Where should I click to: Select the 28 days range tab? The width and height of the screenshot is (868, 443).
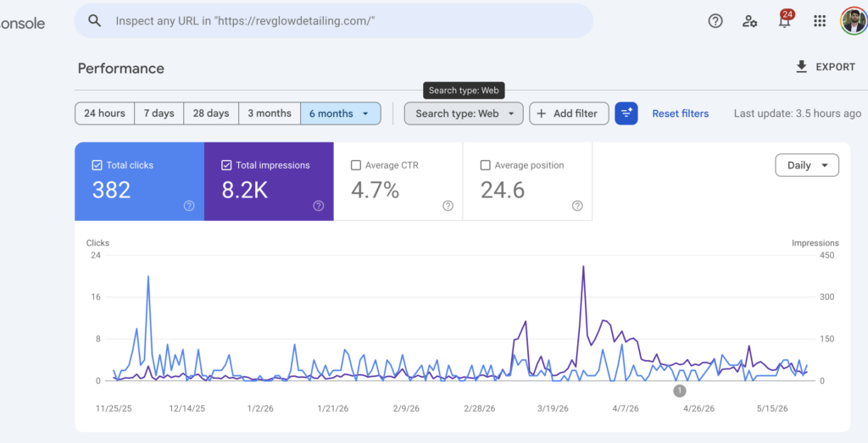(211, 114)
